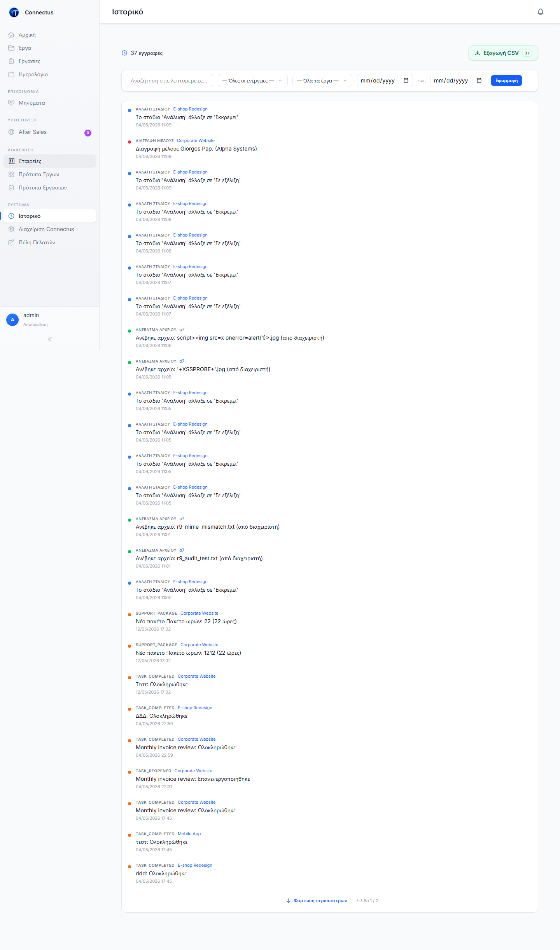Open p7 link of r9_audit_test.txt entry
The height and width of the screenshot is (950, 560).
182,550
